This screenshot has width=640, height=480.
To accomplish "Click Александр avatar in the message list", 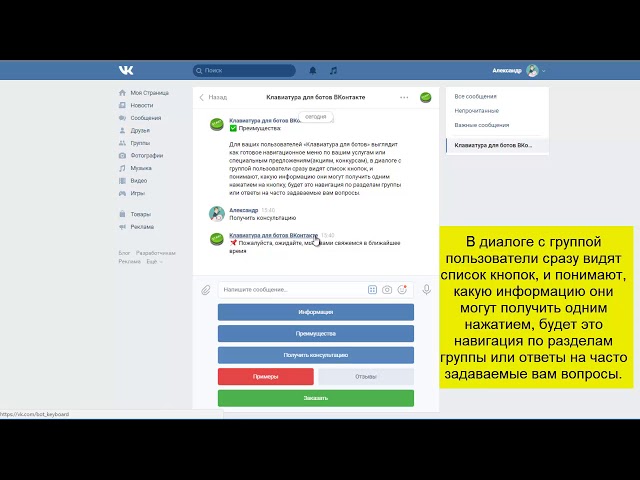I will tap(217, 214).
